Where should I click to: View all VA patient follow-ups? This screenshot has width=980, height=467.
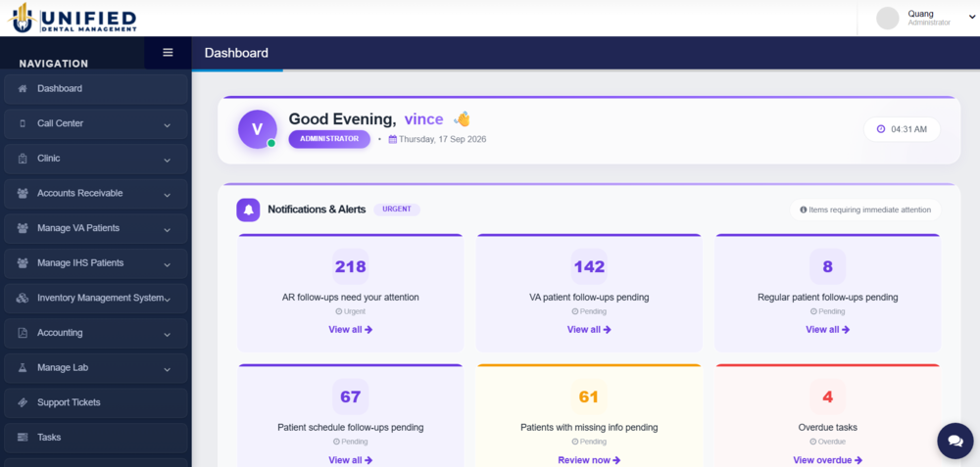pyautogui.click(x=589, y=330)
